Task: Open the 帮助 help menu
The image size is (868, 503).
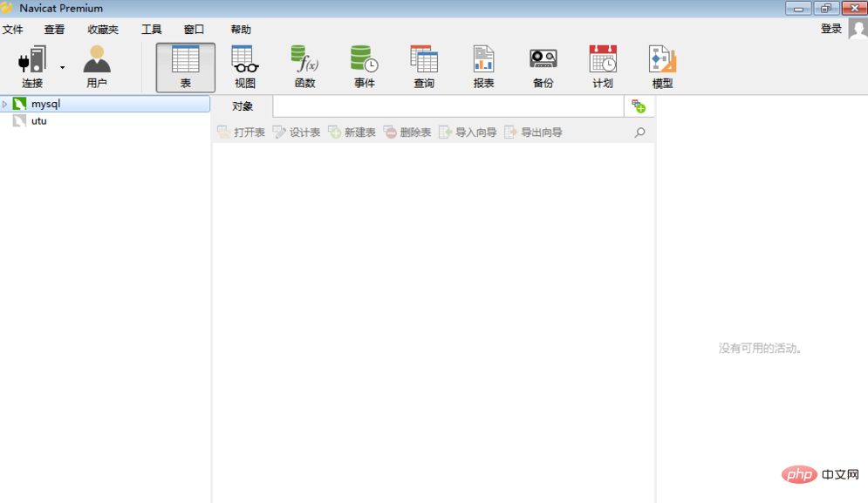Action: tap(241, 30)
